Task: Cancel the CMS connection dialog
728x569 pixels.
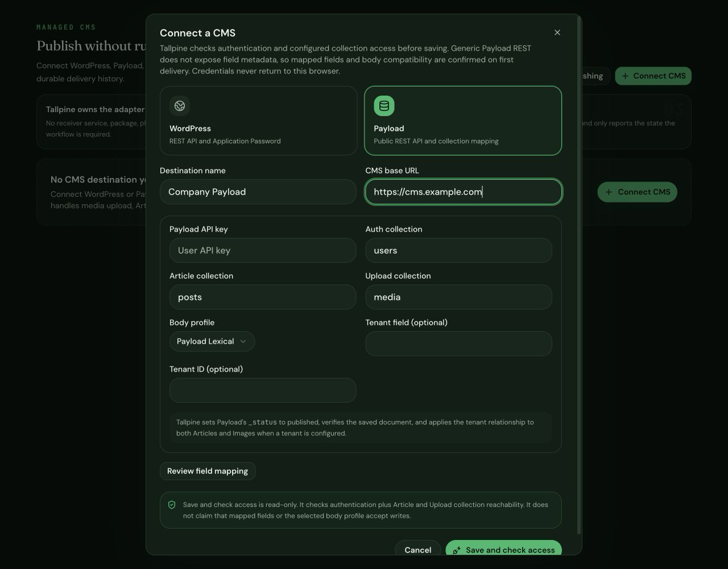Action: (418, 549)
